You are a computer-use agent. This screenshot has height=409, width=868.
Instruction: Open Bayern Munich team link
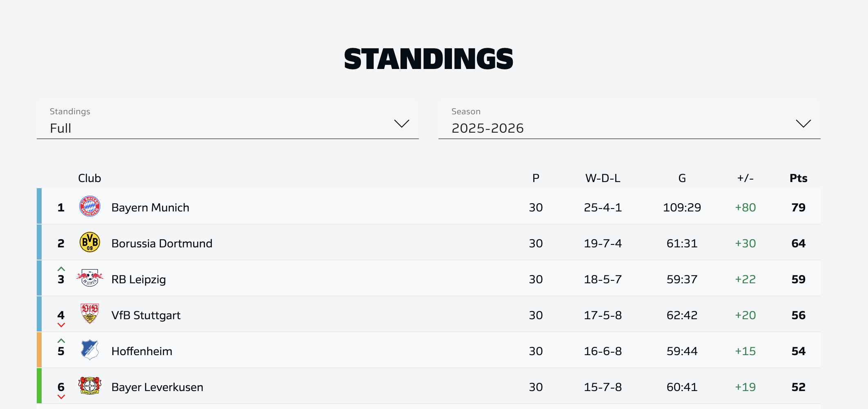click(150, 208)
